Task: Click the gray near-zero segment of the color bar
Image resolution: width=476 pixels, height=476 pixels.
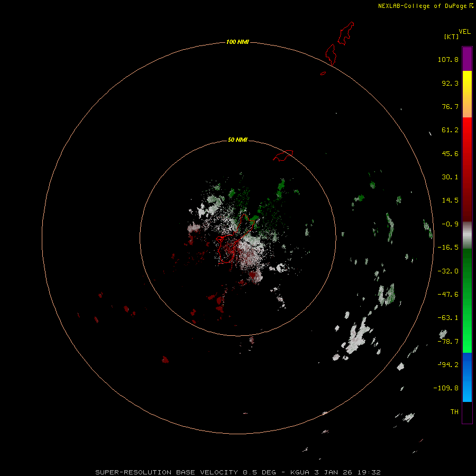Action: [467, 235]
